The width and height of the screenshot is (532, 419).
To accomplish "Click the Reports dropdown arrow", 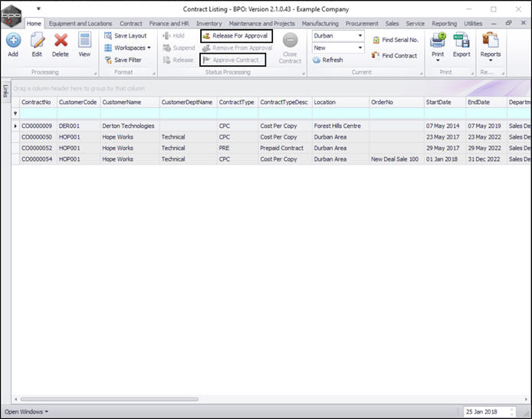I will pyautogui.click(x=491, y=61).
